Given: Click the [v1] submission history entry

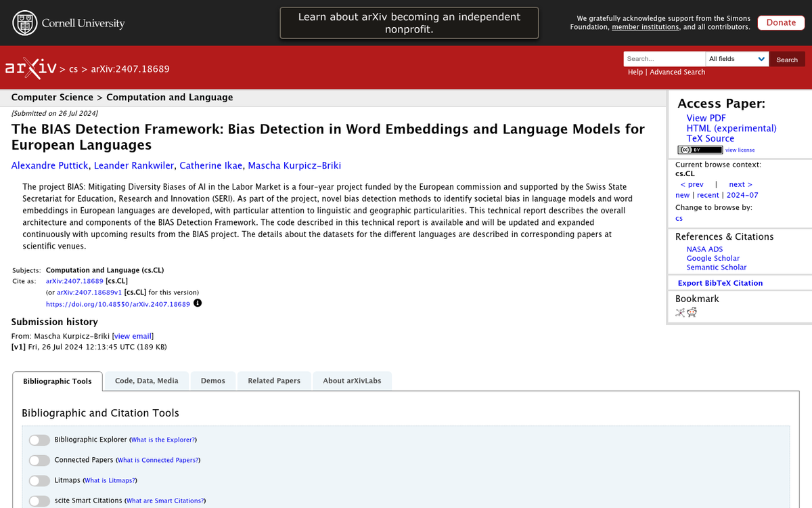Looking at the screenshot, I should [x=89, y=347].
